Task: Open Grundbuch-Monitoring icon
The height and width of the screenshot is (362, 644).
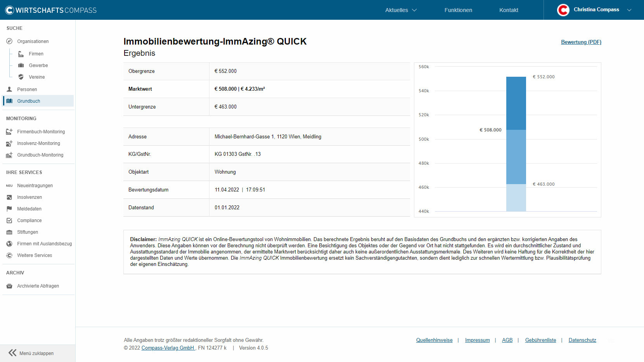Action: click(x=9, y=155)
